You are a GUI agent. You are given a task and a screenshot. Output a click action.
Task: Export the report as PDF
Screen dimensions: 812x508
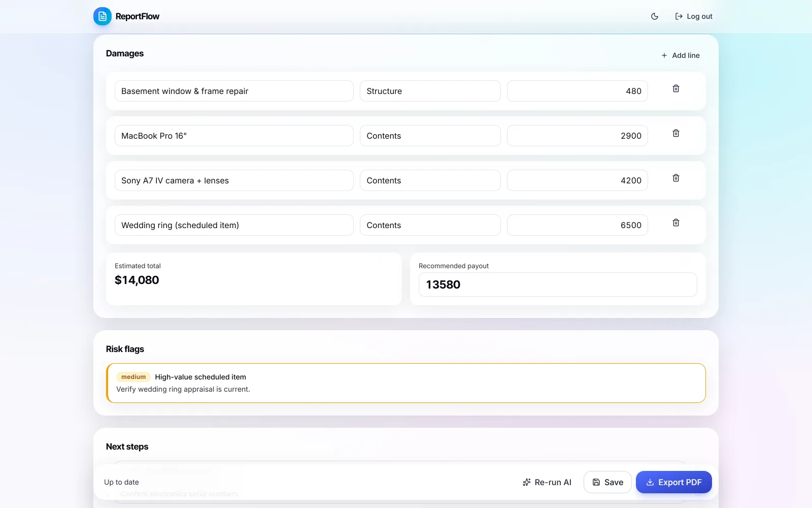coord(674,482)
